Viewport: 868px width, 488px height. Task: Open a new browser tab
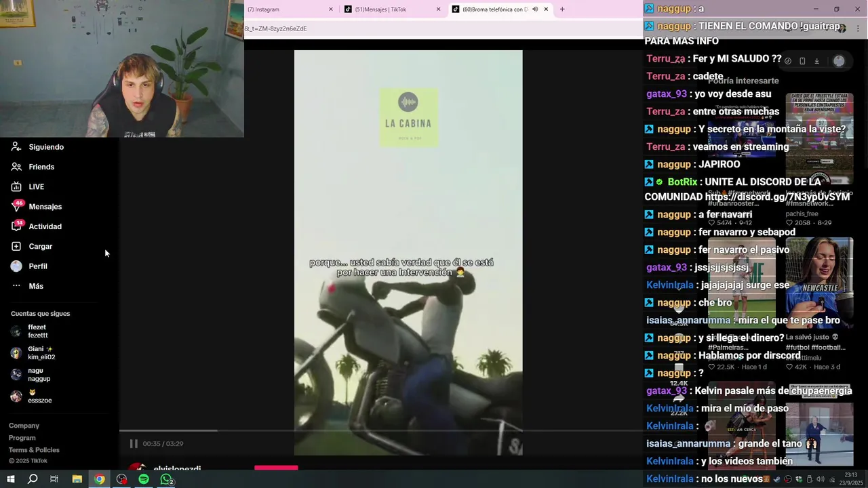(562, 9)
